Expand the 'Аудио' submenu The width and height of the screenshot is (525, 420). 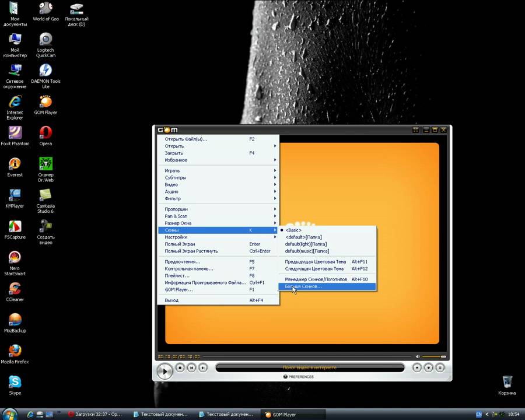click(218, 191)
